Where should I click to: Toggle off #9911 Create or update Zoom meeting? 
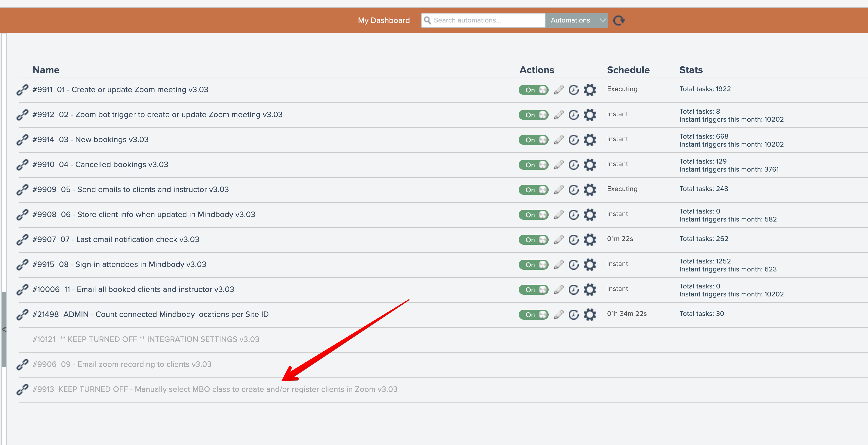pos(533,90)
